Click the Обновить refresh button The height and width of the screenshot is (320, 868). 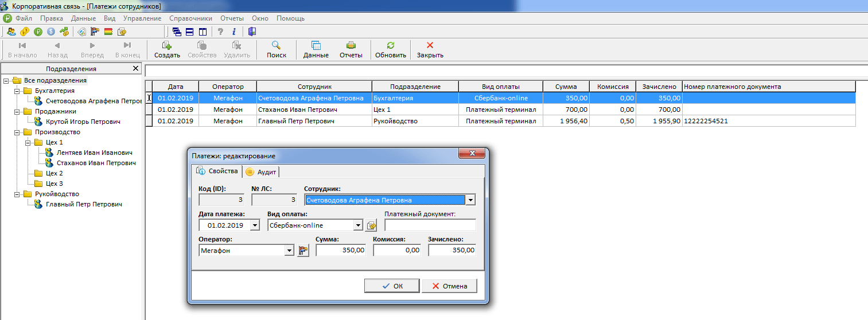[391, 50]
